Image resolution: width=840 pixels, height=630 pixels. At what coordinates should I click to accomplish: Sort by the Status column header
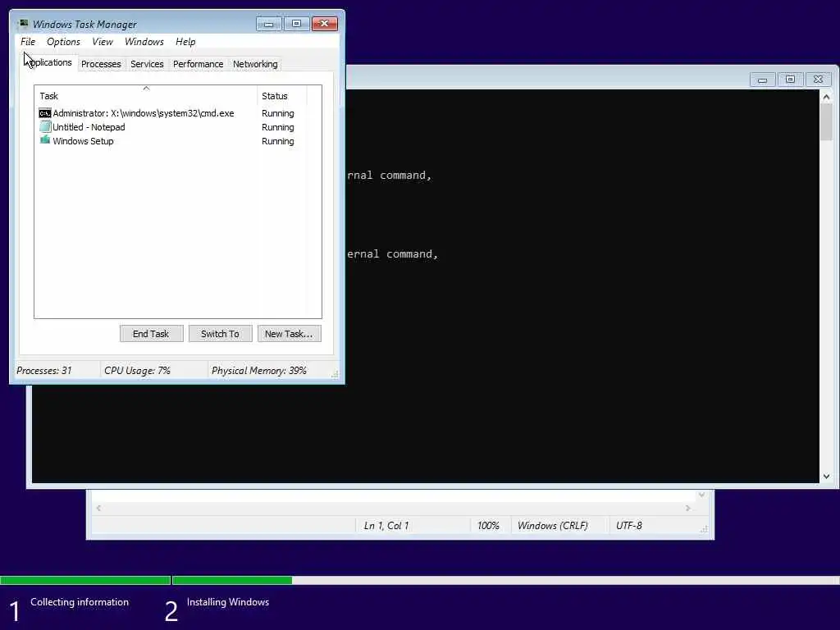tap(282, 96)
